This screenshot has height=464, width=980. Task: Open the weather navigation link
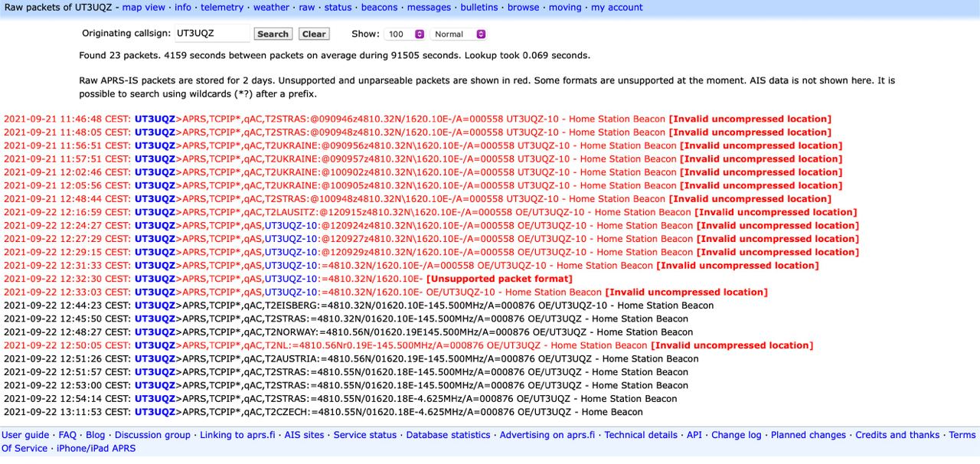[x=271, y=8]
